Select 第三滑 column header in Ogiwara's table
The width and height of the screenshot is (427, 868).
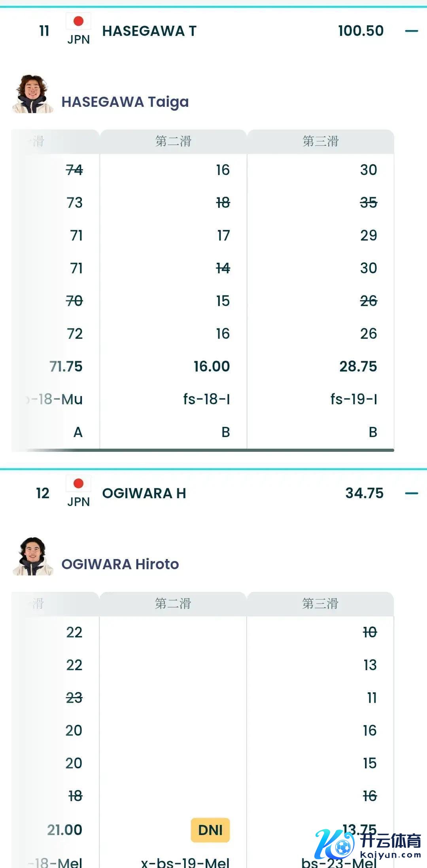(x=320, y=603)
